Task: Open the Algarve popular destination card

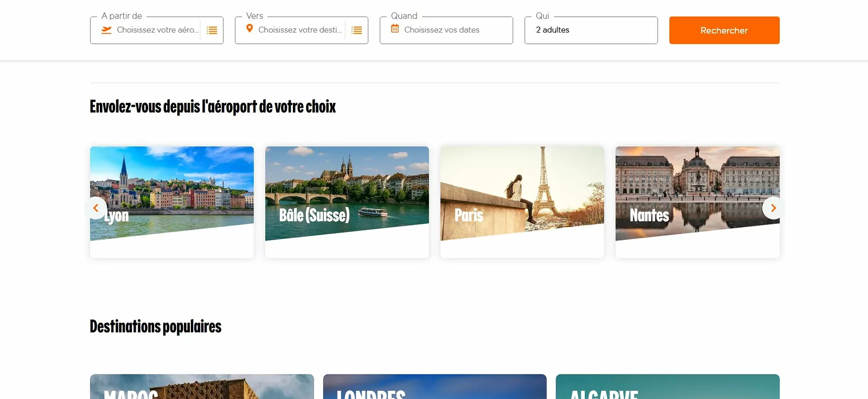Action: 667,387
